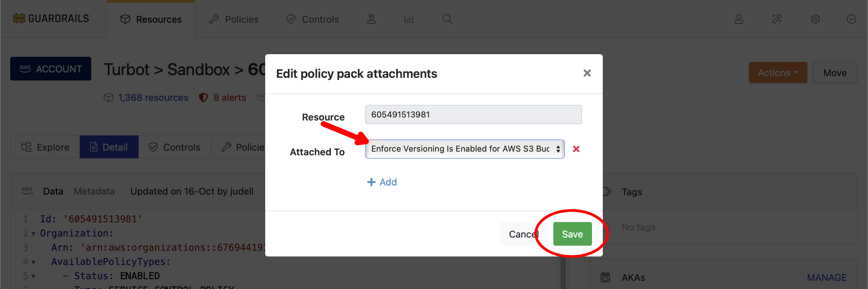Viewport: 868px width, 289px height.
Task: Open the chevron-down circle menu at top right
Action: [x=852, y=19]
